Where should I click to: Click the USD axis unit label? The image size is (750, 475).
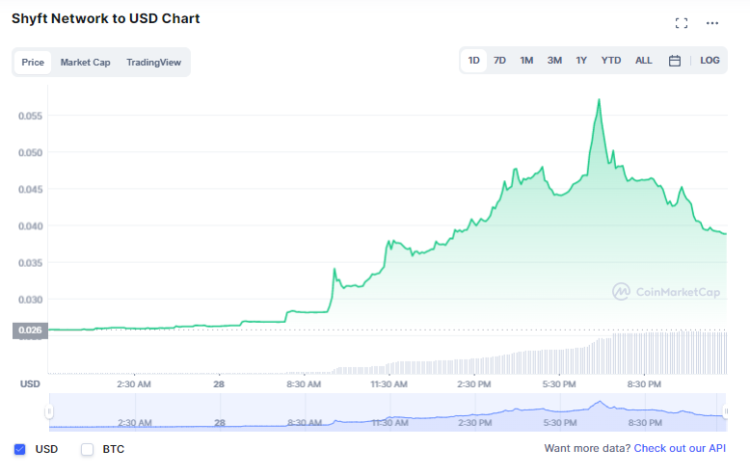tap(30, 384)
